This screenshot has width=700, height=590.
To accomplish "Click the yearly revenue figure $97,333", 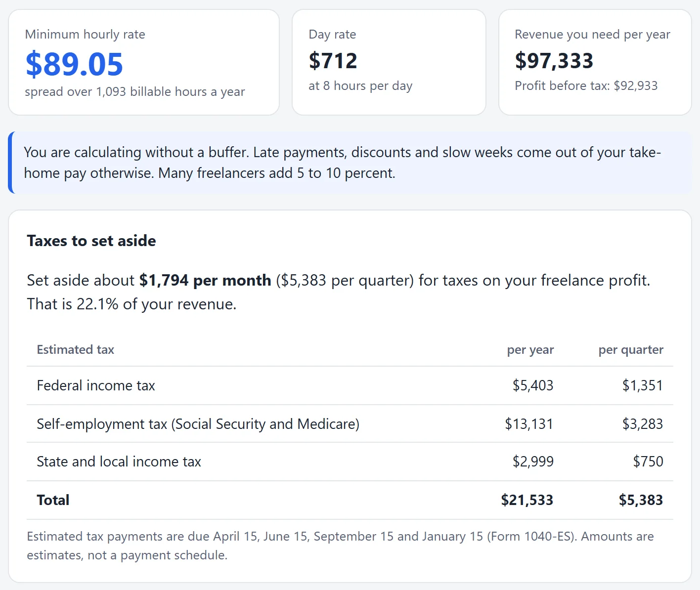I will pyautogui.click(x=554, y=61).
